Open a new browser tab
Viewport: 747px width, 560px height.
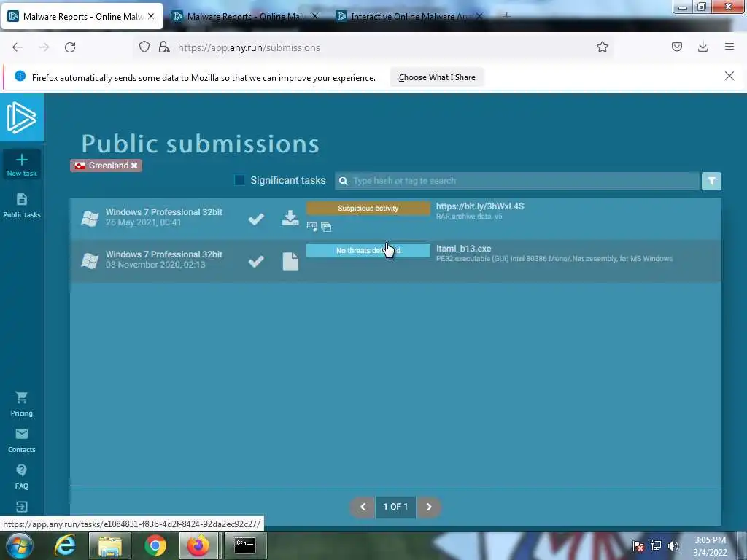click(x=506, y=16)
